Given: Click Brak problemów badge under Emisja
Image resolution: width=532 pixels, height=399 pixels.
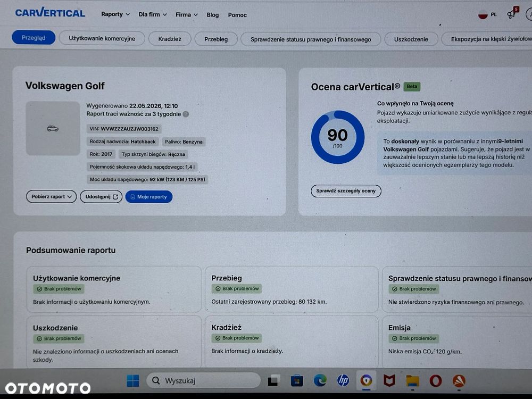Looking at the screenshot, I should (x=413, y=338).
